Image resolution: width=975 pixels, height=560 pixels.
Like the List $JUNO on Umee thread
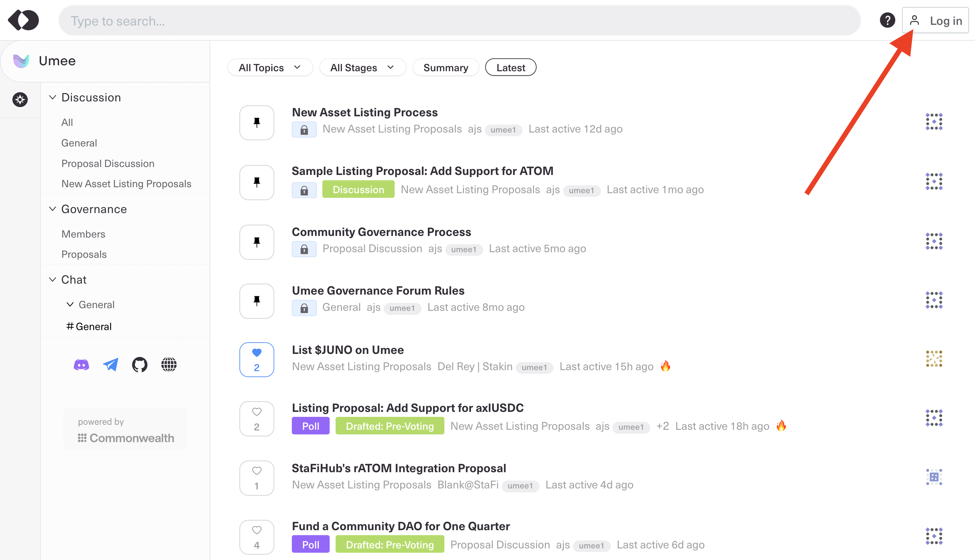(x=257, y=359)
